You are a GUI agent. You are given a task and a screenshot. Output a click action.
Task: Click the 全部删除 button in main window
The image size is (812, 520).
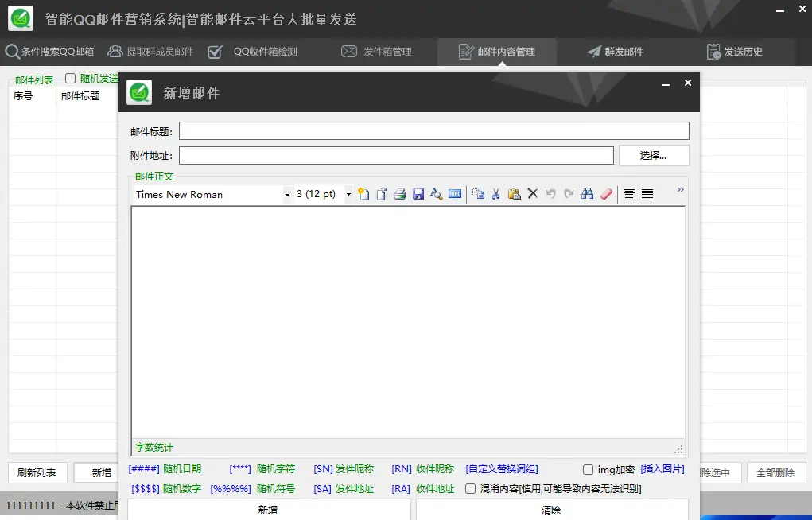(775, 472)
